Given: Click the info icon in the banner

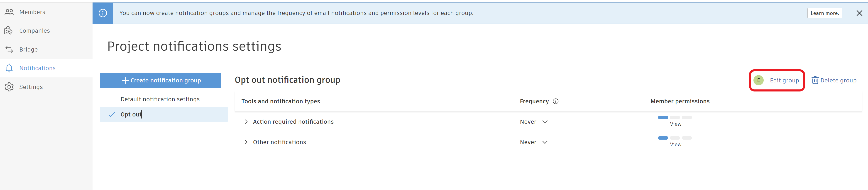Looking at the screenshot, I should pyautogui.click(x=103, y=13).
